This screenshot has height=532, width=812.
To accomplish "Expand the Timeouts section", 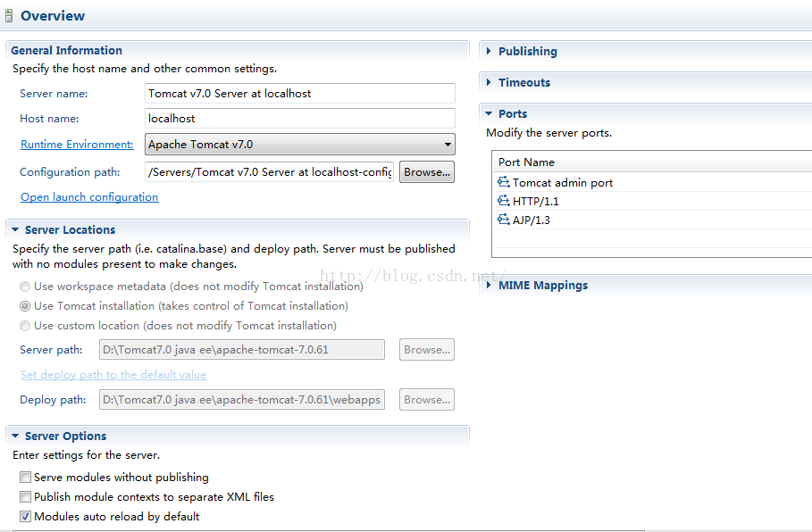I will [x=489, y=82].
